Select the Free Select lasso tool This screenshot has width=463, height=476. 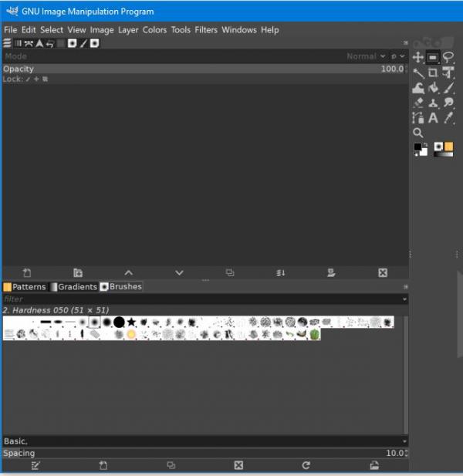[x=448, y=57]
